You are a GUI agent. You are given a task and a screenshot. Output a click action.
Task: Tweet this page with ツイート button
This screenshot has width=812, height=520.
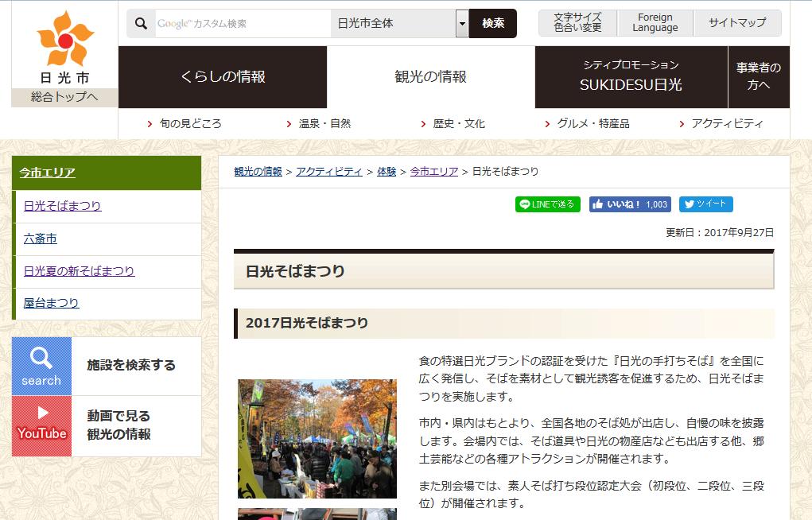706,204
